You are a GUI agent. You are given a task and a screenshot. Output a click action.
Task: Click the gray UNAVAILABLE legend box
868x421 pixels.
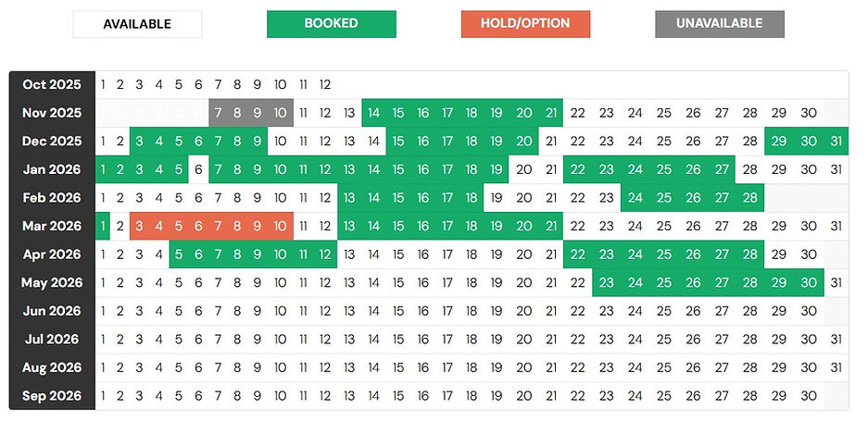tap(719, 24)
